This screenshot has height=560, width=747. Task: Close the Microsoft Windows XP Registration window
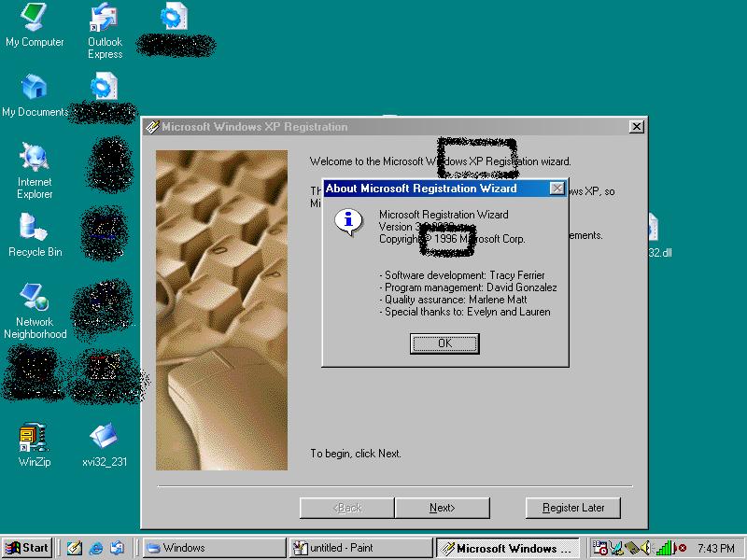pos(637,127)
